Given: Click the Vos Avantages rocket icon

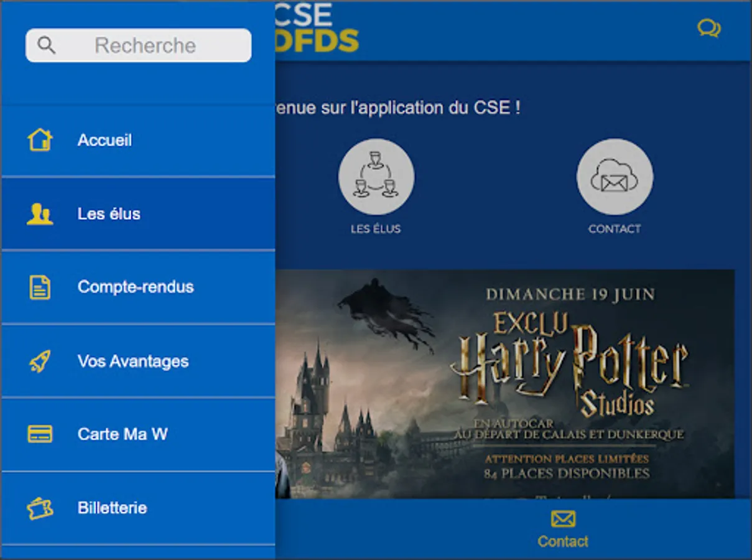Looking at the screenshot, I should 40,361.
